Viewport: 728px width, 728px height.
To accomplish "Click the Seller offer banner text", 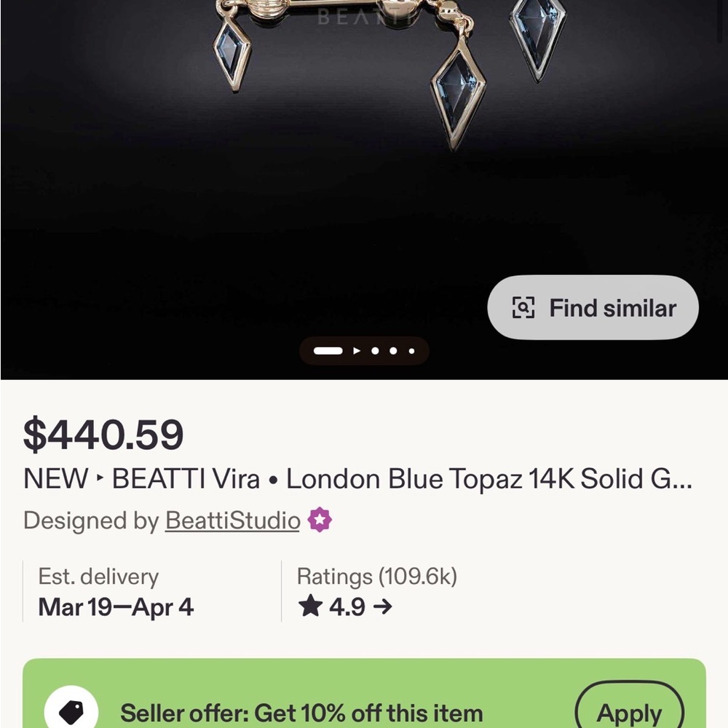I will point(302,713).
